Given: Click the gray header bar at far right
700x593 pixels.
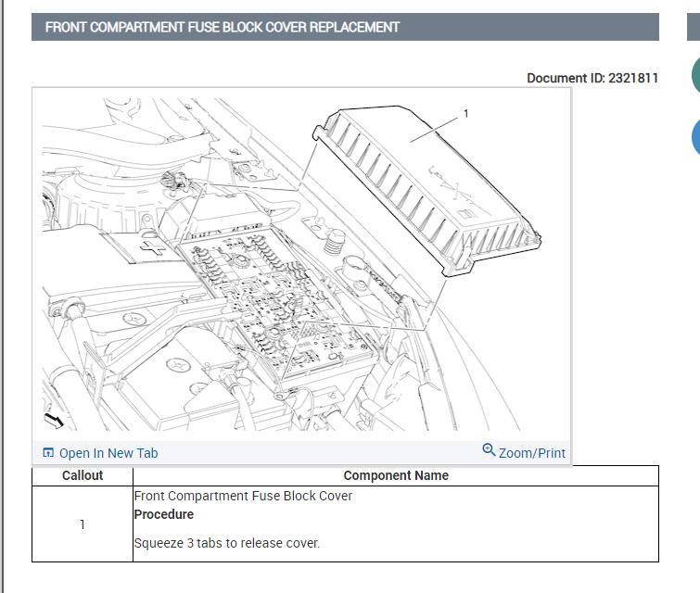Looking at the screenshot, I should coord(694,27).
